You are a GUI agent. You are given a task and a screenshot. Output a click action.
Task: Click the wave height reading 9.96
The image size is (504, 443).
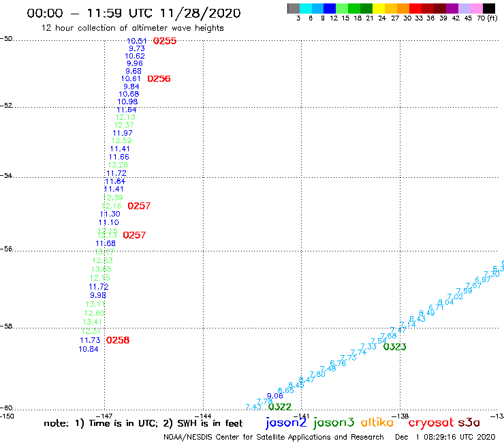pos(135,63)
